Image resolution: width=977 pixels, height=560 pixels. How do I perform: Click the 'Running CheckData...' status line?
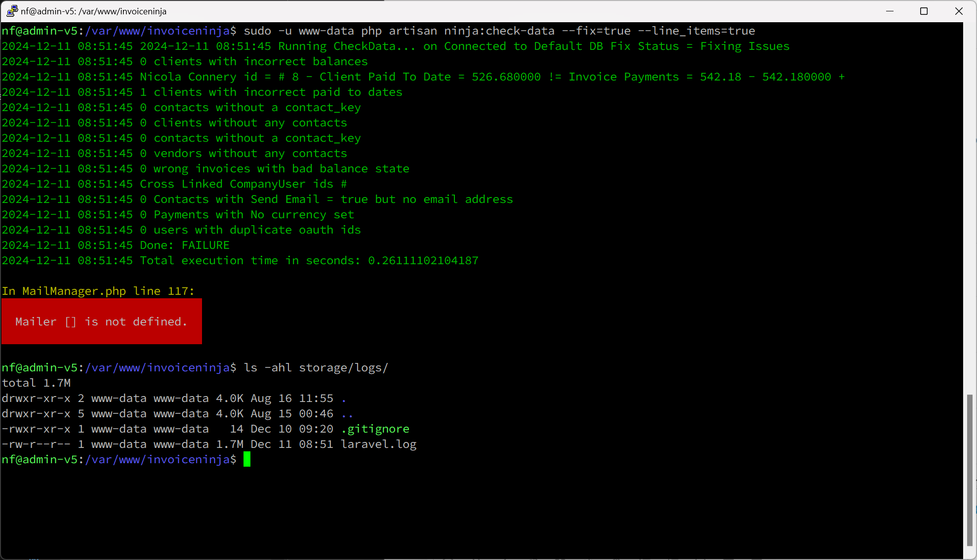pos(396,46)
